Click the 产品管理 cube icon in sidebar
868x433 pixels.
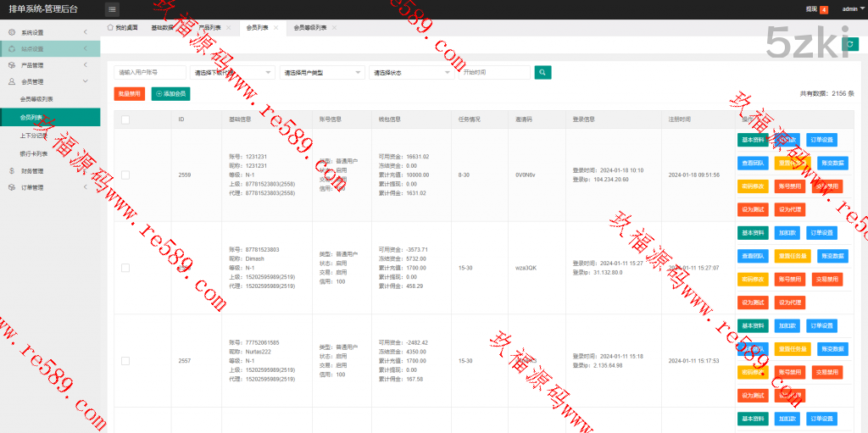(12, 65)
